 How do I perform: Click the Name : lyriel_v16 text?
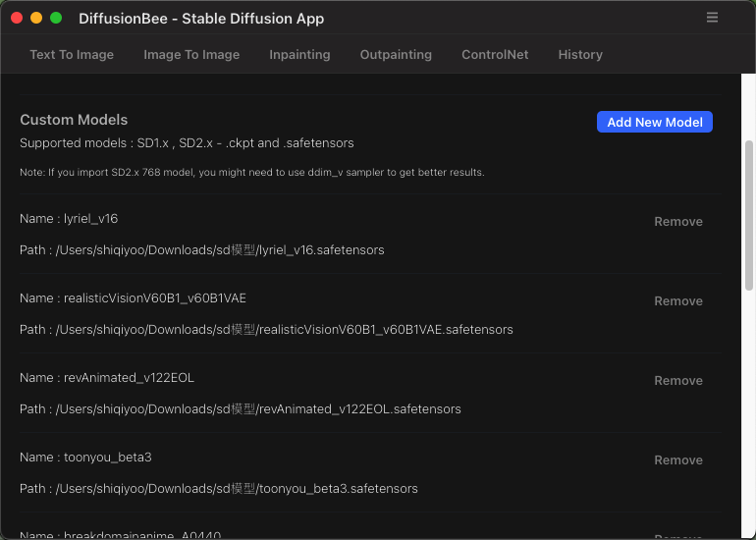pos(69,219)
